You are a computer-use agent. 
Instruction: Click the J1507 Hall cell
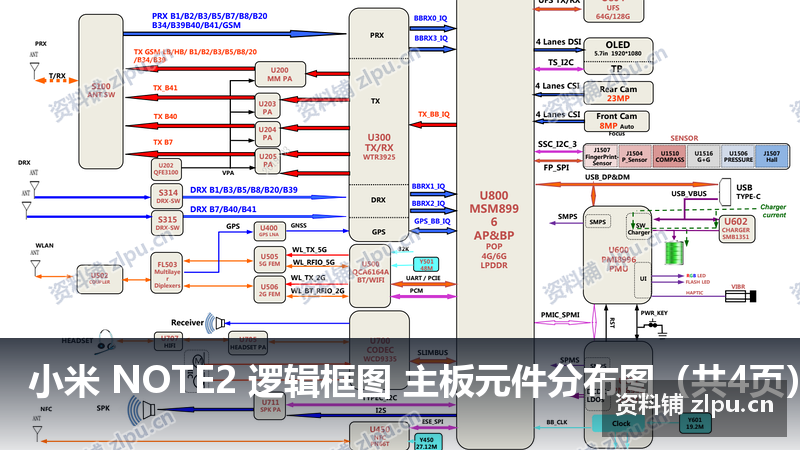click(771, 157)
